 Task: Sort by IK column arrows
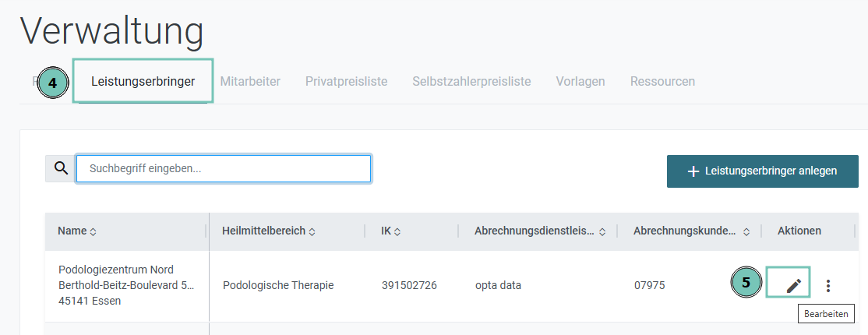pos(397,232)
